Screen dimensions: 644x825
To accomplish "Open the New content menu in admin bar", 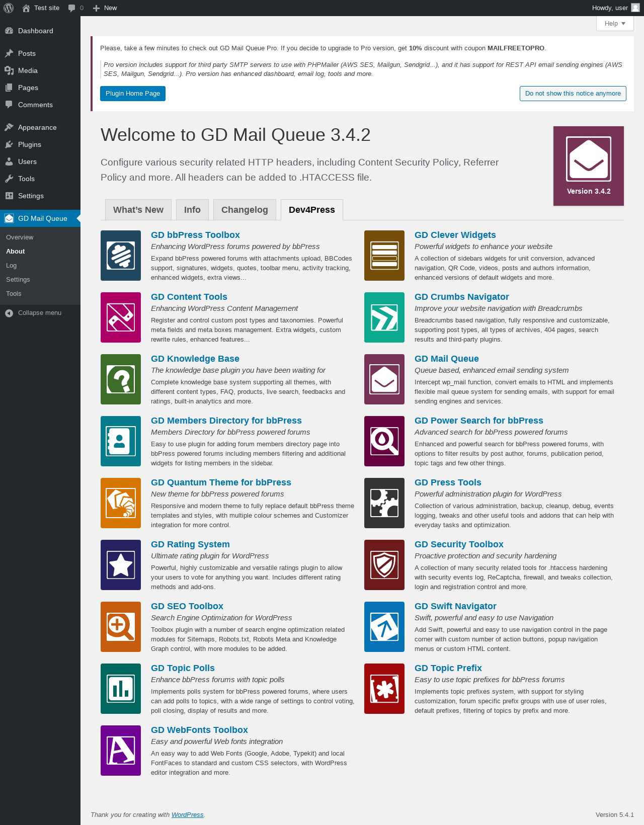I will pos(105,8).
